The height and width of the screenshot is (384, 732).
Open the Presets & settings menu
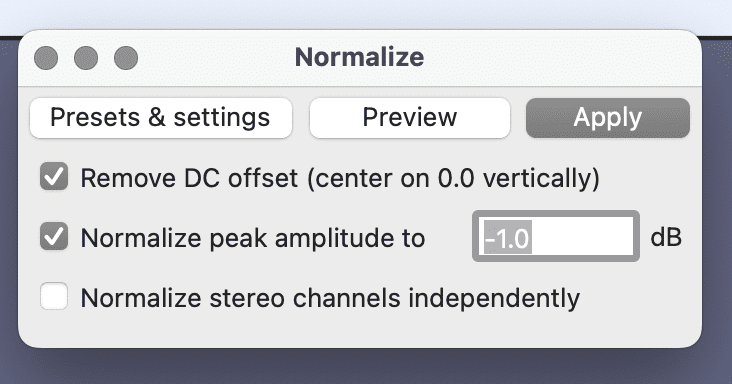[161, 118]
